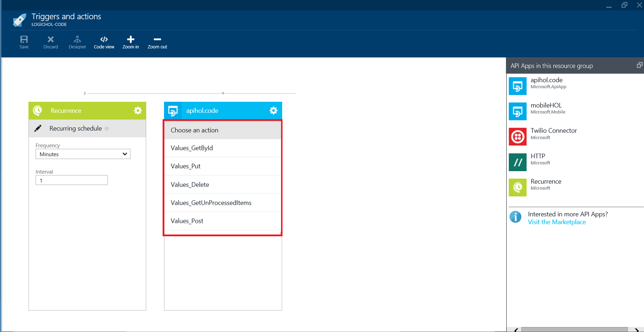This screenshot has height=332, width=644.
Task: Click the Marketplace info icon
Action: coord(515,217)
